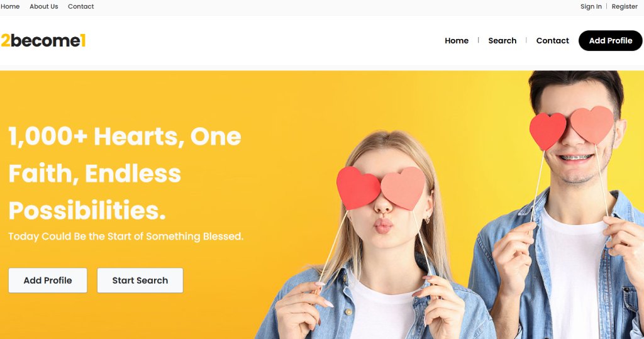Screen dimensions: 644x339
Task: Click the smiling man's braces
Action: pyautogui.click(x=577, y=157)
